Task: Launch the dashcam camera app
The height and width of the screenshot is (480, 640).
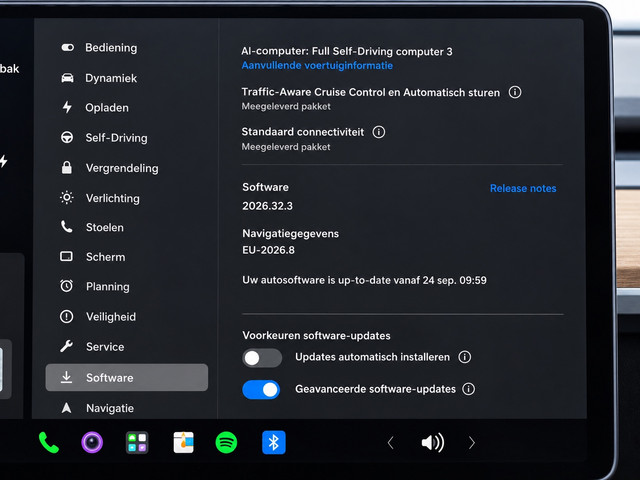Action: click(92, 442)
